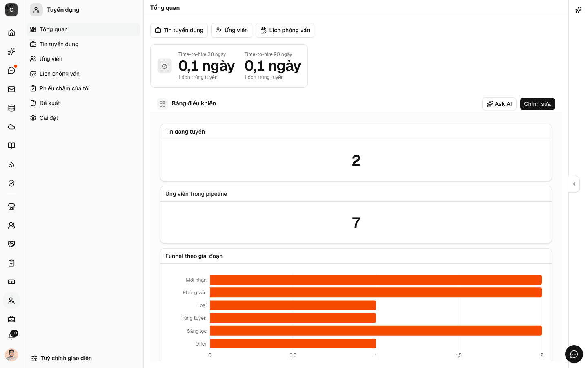588x368 pixels.
Task: Open the RSS feed icon
Action: 11,164
